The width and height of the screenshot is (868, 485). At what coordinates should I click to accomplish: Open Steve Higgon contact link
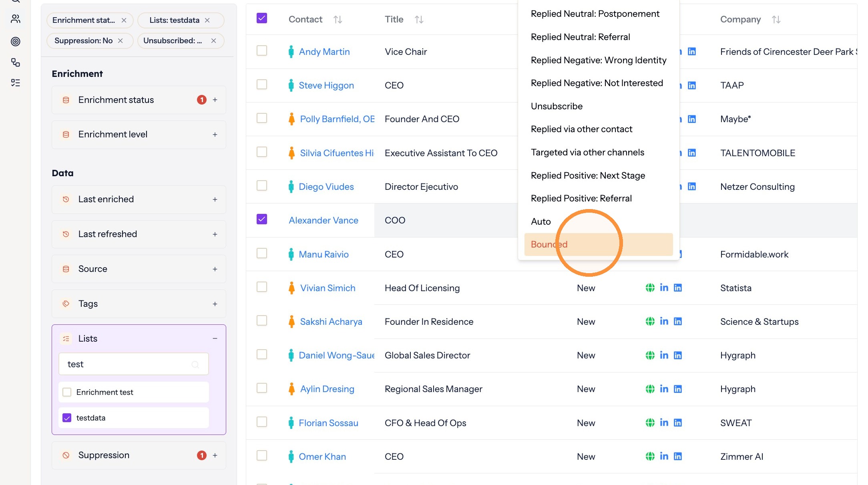pos(326,85)
